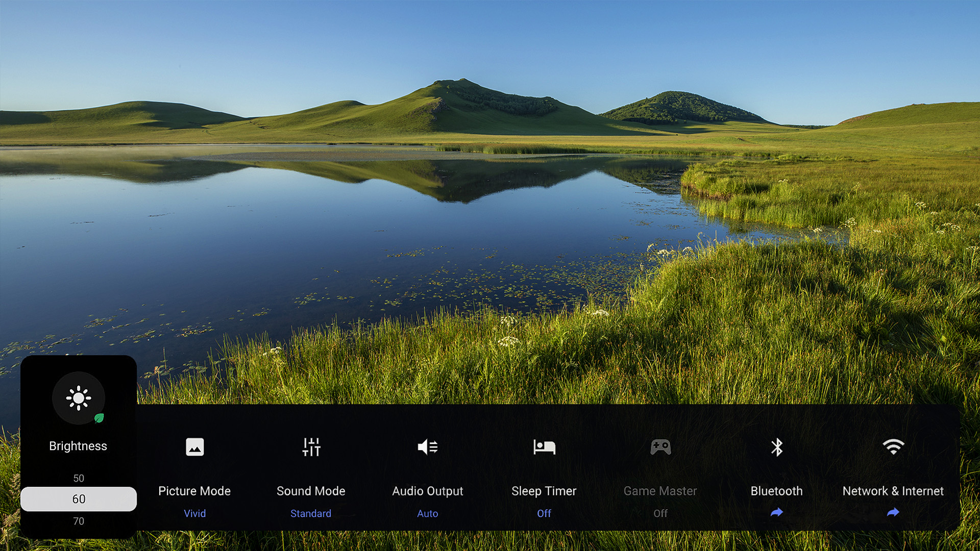Toggle Sleep Timer from Off

pos(544,513)
